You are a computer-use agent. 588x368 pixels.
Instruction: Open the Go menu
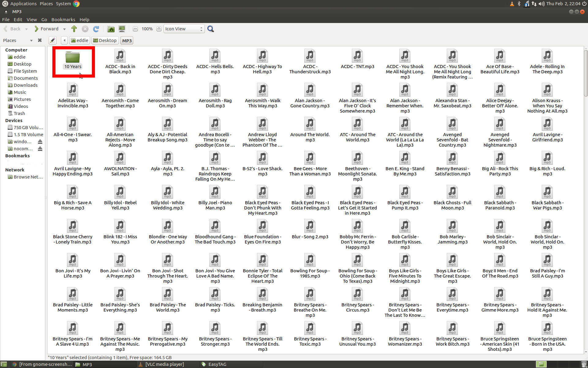[44, 20]
